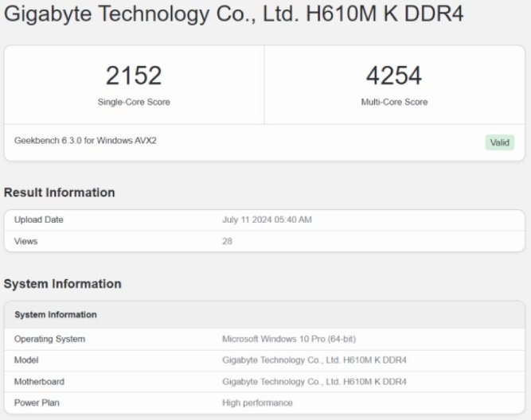This screenshot has height=420, width=531.
Task: Click the Geekbench 6.3.0 for Windows AVX2 text
Action: click(x=85, y=141)
